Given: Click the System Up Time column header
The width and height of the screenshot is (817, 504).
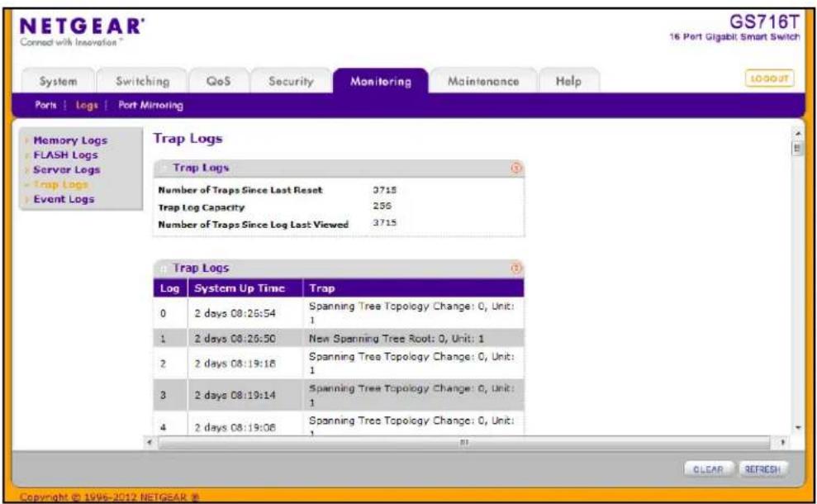Looking at the screenshot, I should pyautogui.click(x=245, y=288).
